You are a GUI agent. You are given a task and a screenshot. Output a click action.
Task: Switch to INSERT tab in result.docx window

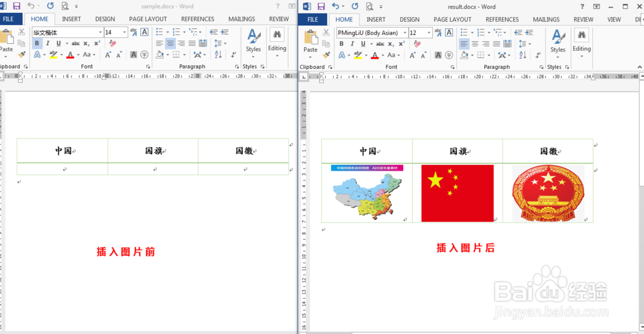(376, 19)
